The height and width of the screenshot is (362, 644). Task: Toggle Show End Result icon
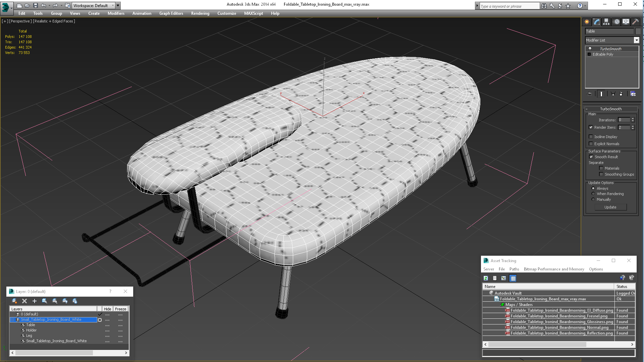pos(601,94)
